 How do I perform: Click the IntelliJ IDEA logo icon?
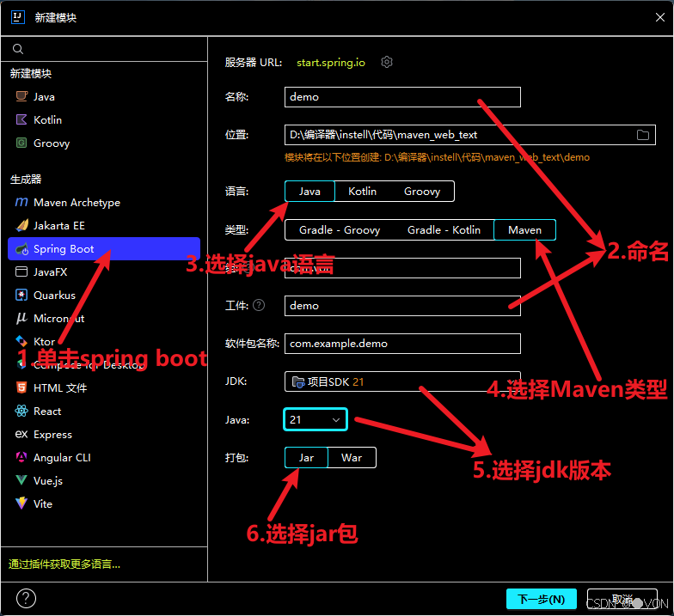pyautogui.click(x=17, y=17)
